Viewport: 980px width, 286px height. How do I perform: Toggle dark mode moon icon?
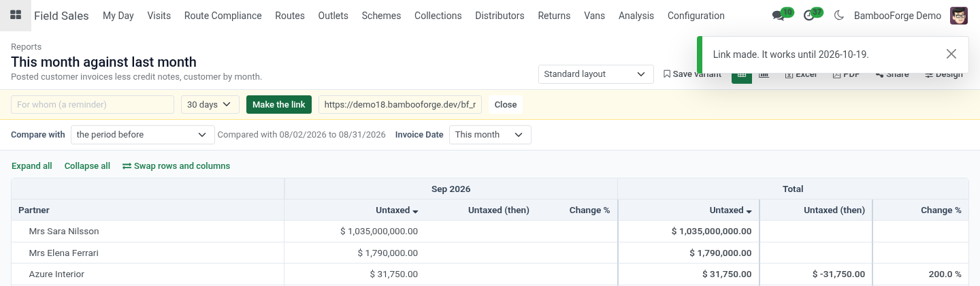click(838, 16)
